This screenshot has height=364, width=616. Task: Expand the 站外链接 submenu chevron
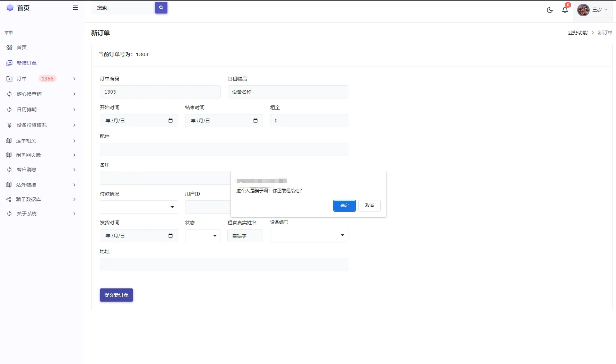(75, 185)
